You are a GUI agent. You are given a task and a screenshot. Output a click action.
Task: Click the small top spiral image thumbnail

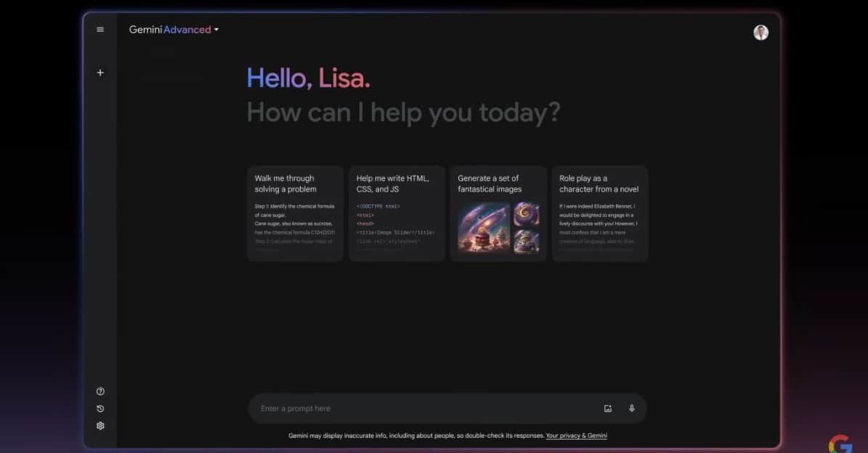click(x=526, y=214)
